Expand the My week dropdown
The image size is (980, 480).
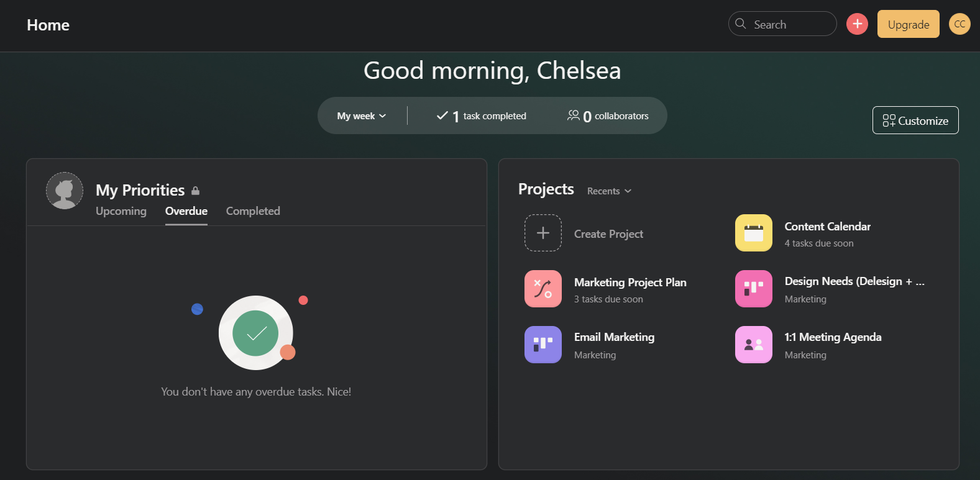click(362, 116)
